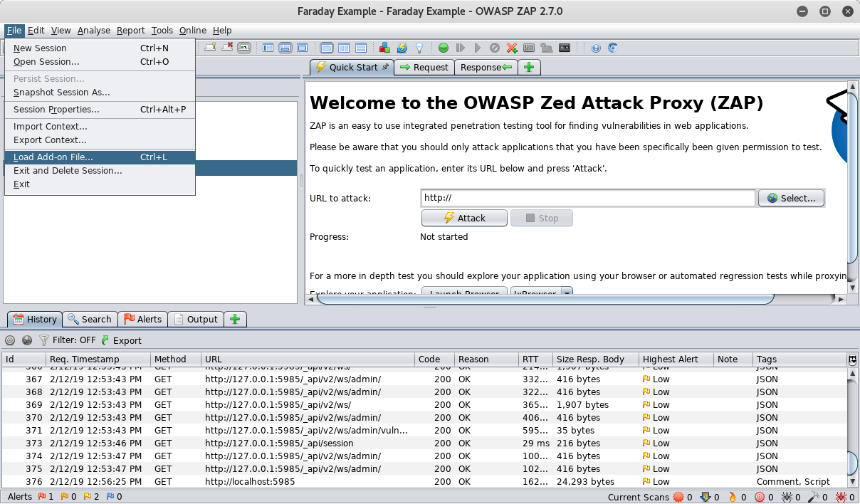Click the orange flag medium alerts count

point(68,497)
